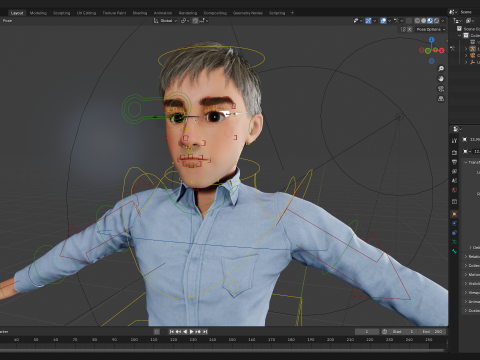Add a new workspace with plus button
Screen dimensions: 480x360
[x=292, y=13]
